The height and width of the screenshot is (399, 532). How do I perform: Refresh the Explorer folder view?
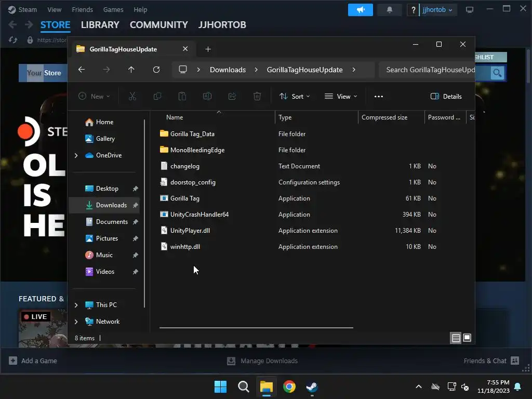(x=156, y=70)
